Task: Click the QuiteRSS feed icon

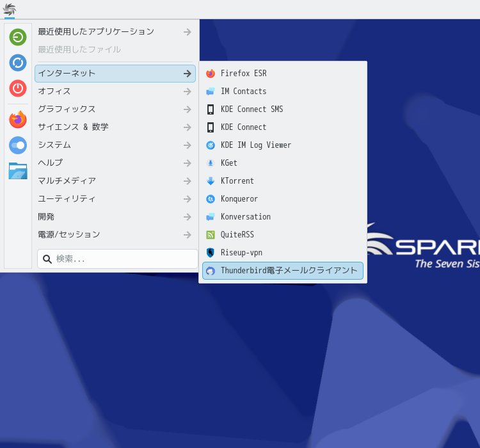Action: tap(211, 235)
